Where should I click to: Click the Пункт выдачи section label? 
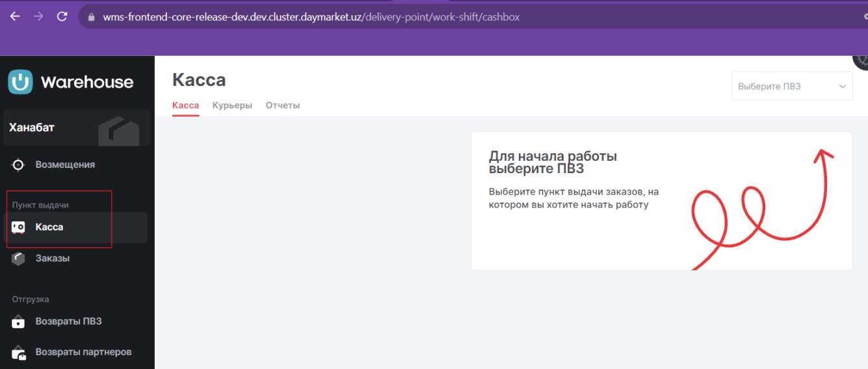pos(40,205)
